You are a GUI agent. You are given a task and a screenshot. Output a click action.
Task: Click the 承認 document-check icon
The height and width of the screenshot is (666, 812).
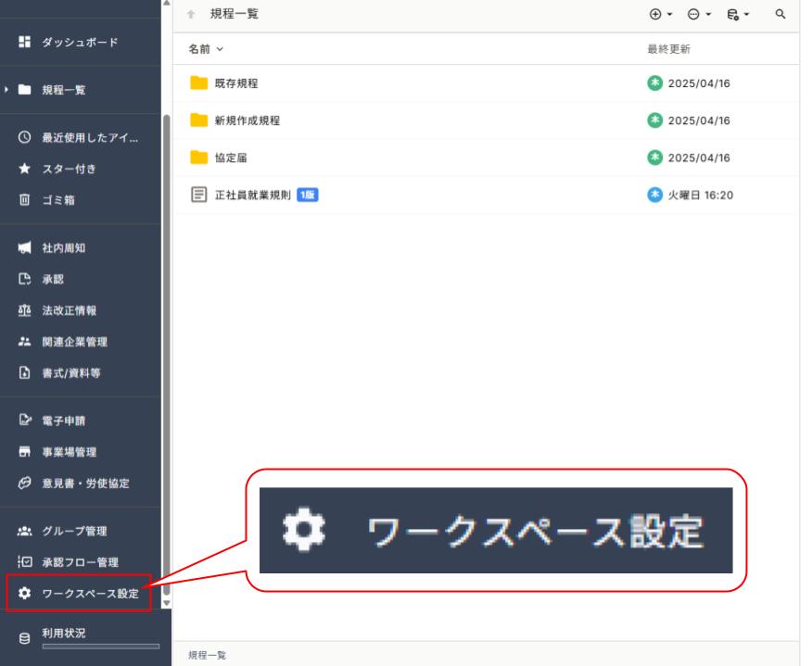coord(24,279)
